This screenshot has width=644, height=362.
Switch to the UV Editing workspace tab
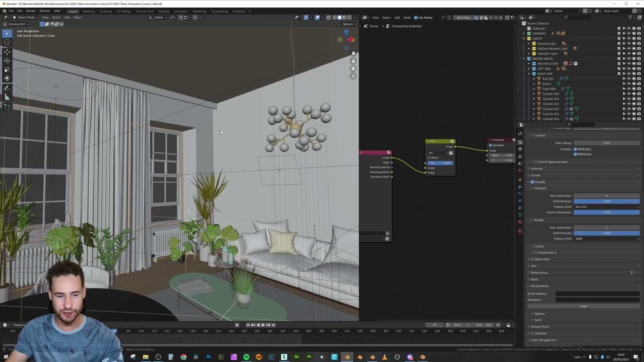coord(123,11)
